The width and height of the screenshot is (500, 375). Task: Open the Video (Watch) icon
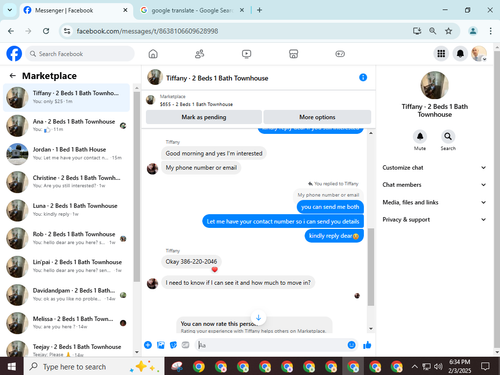[x=246, y=54]
